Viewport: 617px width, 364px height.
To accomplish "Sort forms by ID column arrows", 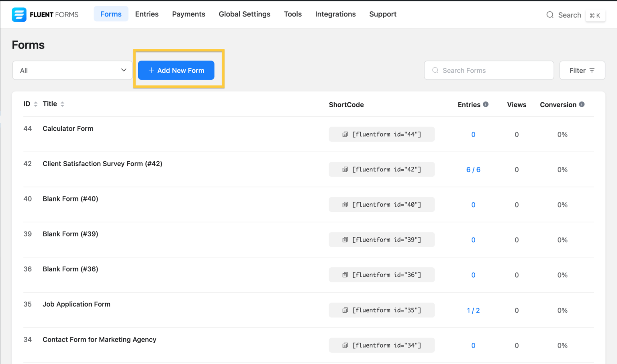I will 35,104.
